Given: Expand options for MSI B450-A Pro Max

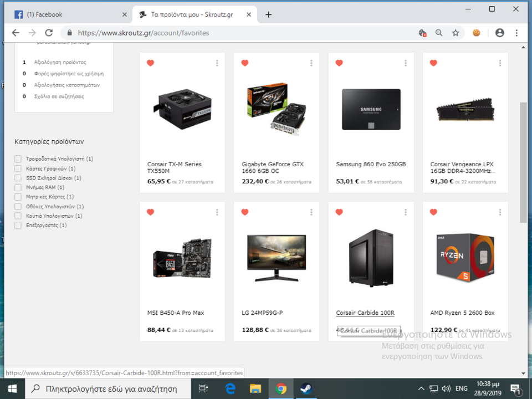Looking at the screenshot, I should tap(217, 212).
